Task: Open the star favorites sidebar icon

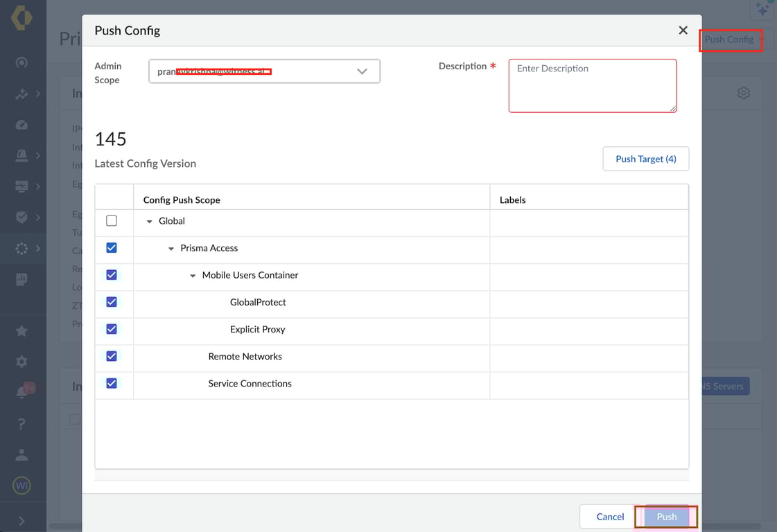Action: (x=21, y=331)
